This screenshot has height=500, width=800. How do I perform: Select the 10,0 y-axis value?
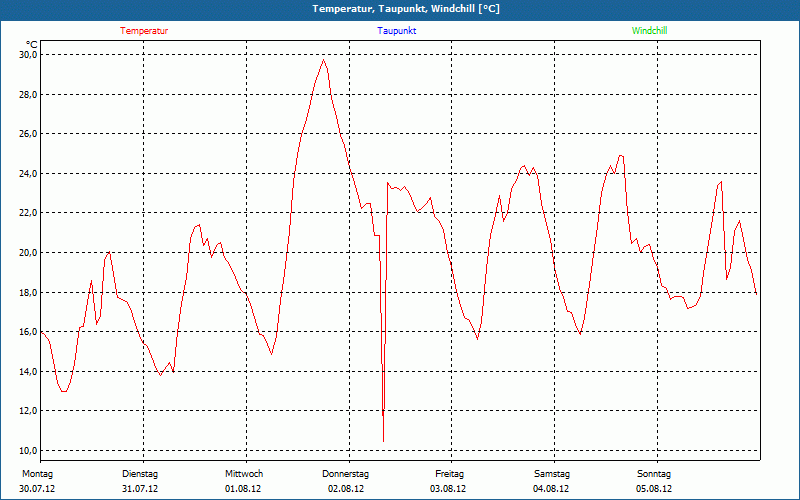(28, 451)
